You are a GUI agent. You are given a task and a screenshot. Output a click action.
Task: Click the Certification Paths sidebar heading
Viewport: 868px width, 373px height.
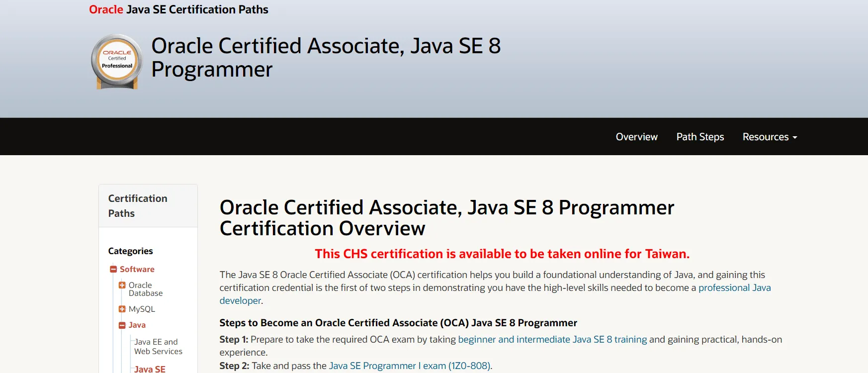(x=138, y=206)
